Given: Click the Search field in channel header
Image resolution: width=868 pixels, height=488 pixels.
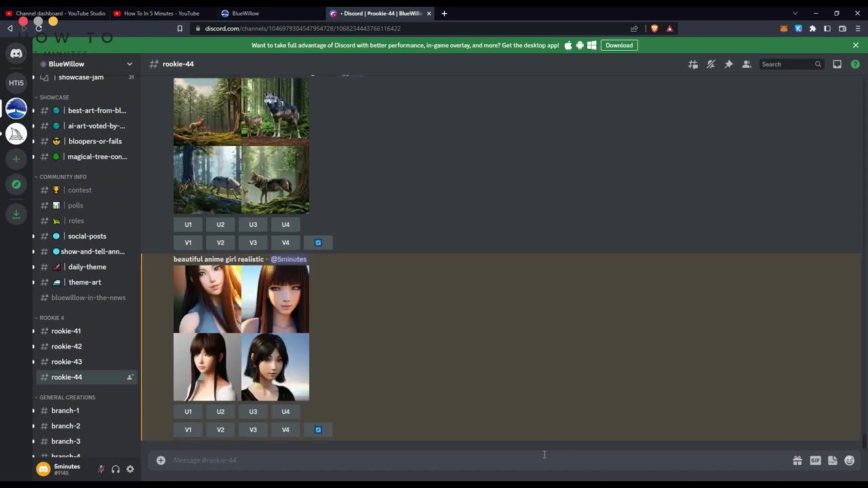Looking at the screenshot, I should click(791, 64).
